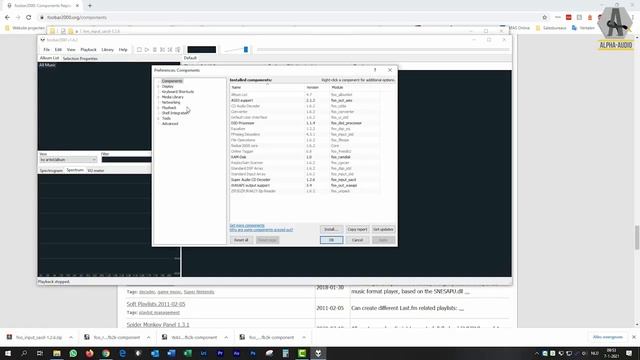Click the Play icon in foobar2000 toolbar
The width and height of the screenshot is (640, 360).
(147, 50)
